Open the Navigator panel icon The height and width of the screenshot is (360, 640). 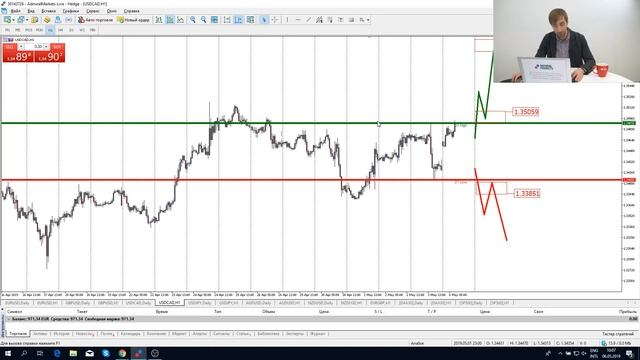click(47, 20)
